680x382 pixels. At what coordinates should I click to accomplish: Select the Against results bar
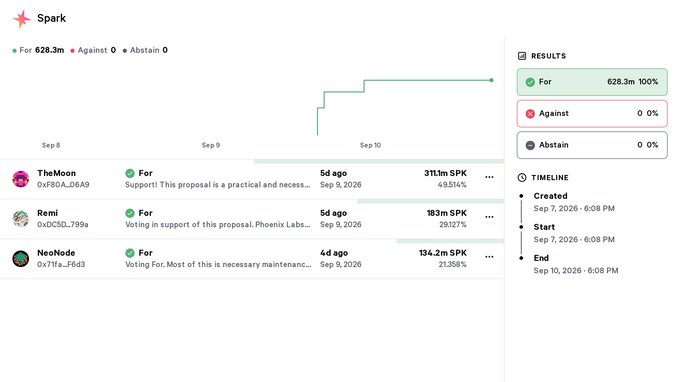[592, 114]
